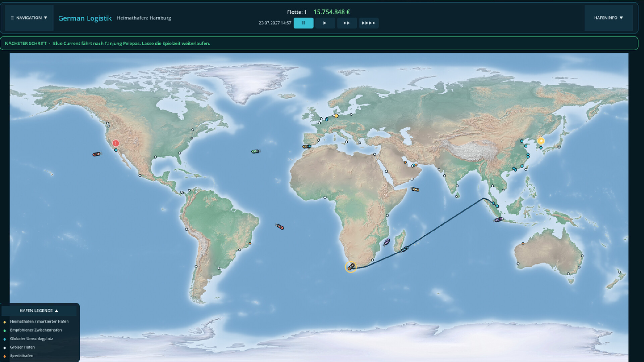
Task: Click the Heimathafen: Hamburg label
Action: click(144, 18)
